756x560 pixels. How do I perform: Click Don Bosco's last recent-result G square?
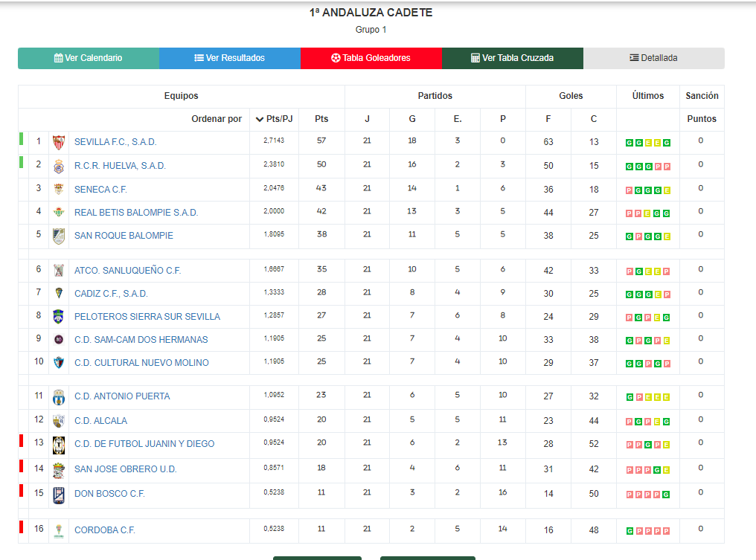click(666, 495)
